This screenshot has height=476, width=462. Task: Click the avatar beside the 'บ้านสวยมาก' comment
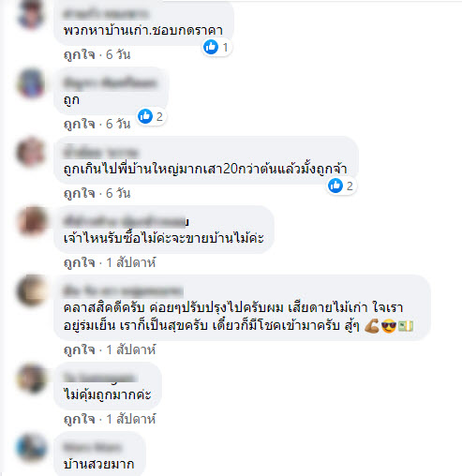pyautogui.click(x=31, y=448)
